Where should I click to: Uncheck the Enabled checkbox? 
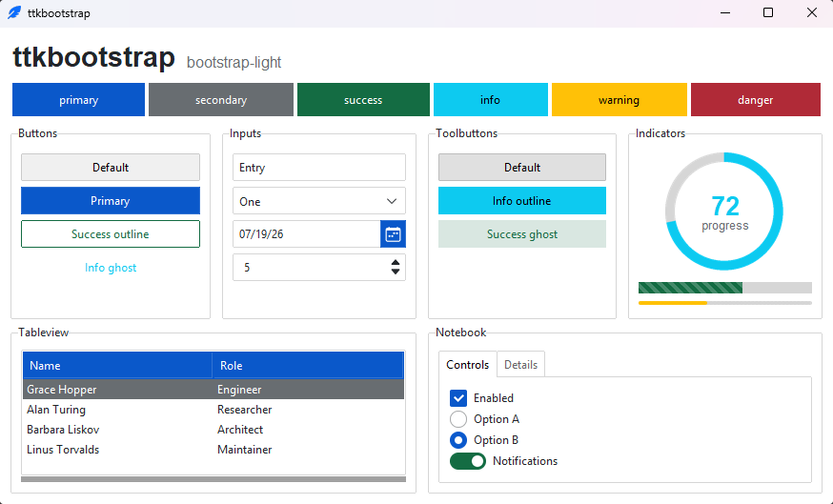457,398
